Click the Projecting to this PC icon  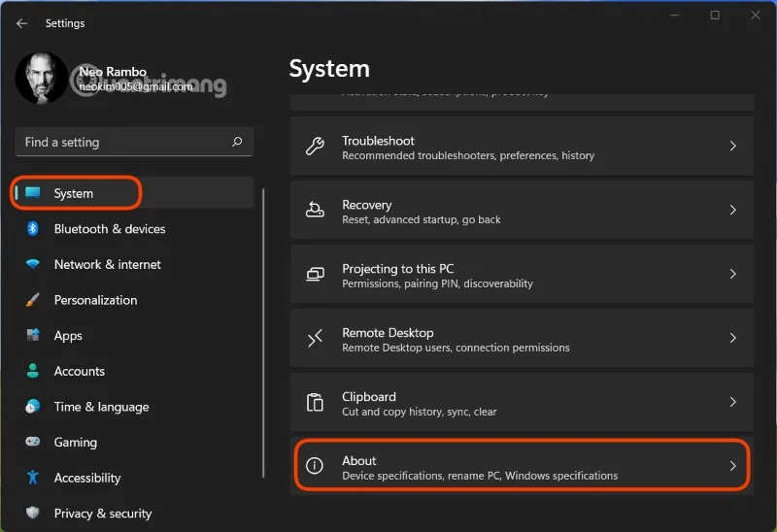click(x=315, y=274)
